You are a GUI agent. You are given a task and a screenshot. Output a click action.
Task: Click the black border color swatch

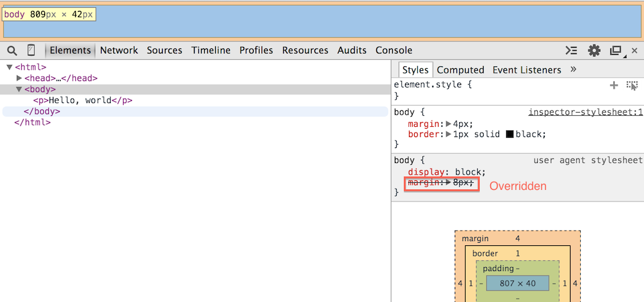point(510,135)
